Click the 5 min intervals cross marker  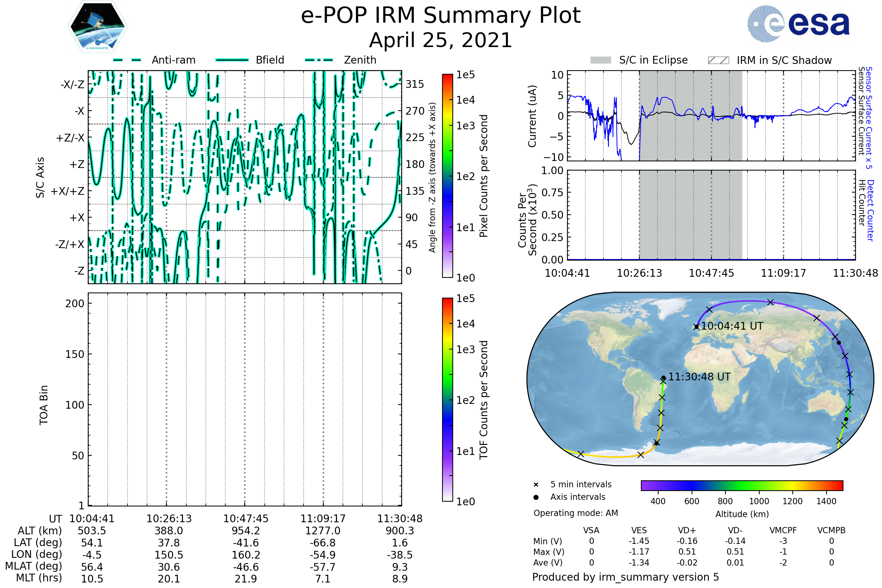pos(536,485)
